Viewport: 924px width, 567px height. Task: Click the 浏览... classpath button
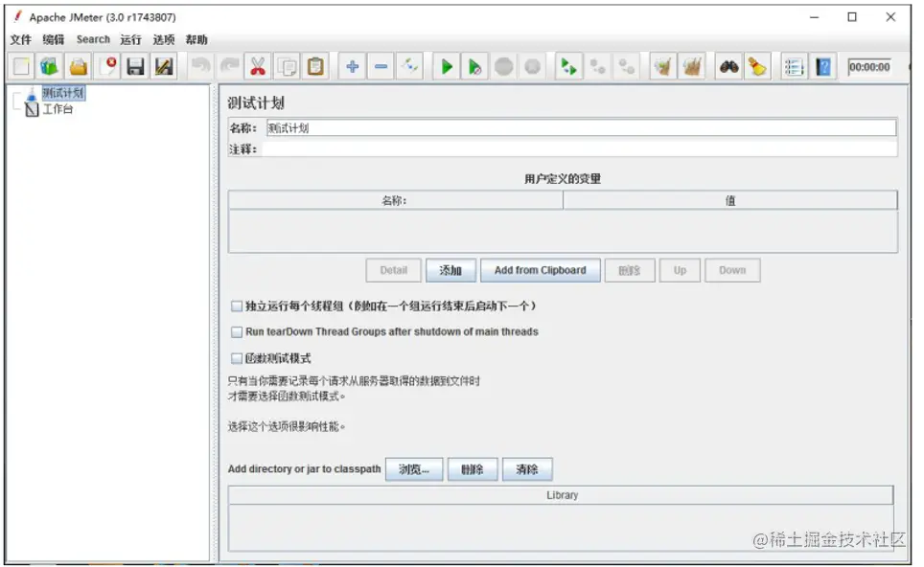click(414, 469)
